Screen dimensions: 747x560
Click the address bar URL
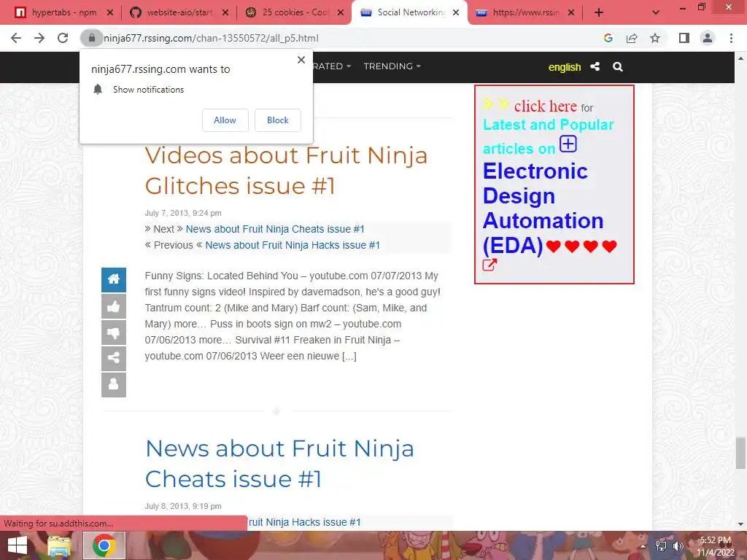211,38
